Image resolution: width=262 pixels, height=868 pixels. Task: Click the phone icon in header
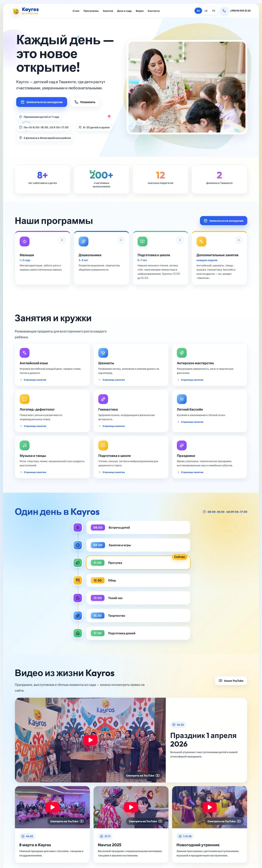click(224, 11)
